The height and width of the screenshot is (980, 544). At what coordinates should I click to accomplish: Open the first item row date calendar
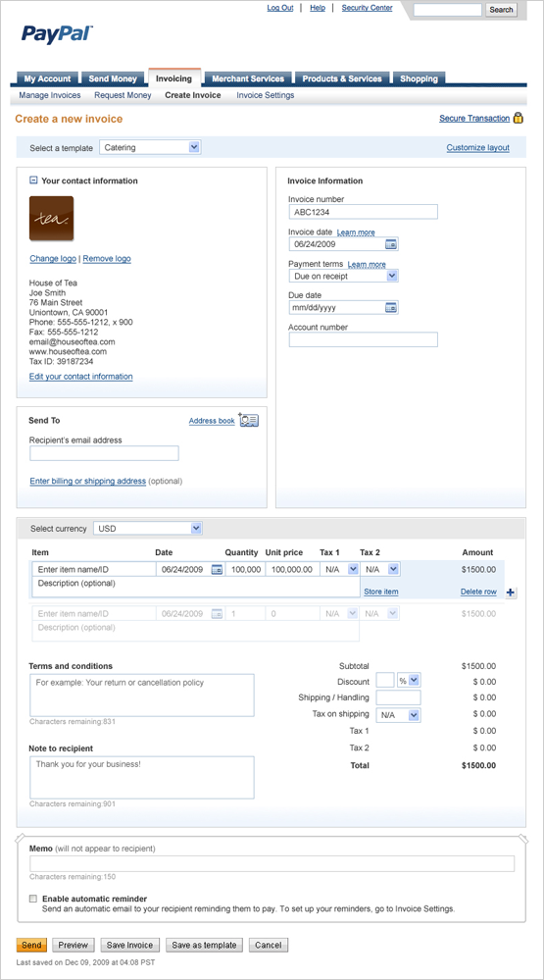pyautogui.click(x=217, y=570)
